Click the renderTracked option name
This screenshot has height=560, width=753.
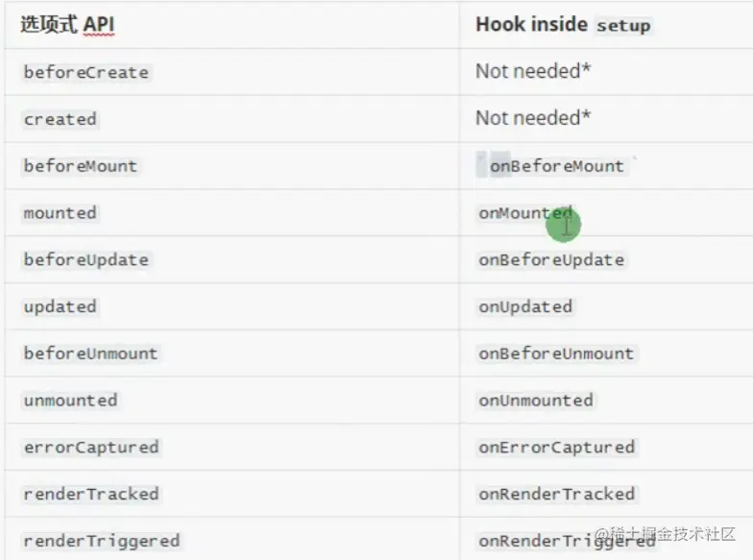(91, 495)
